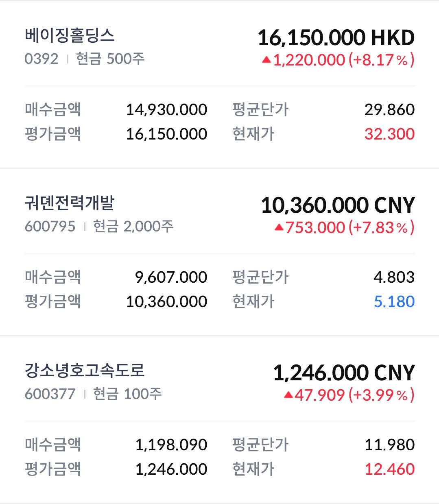The width and height of the screenshot is (439, 504).
Task: Select the 10,360.000 CNY total value
Action: pos(338,205)
